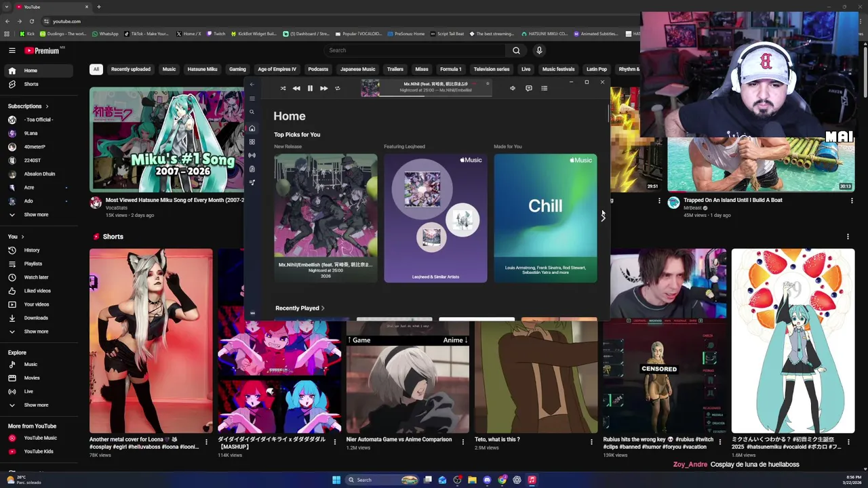Viewport: 868px width, 488px height.
Task: Open options for MrBeast island video
Action: pos(852,201)
